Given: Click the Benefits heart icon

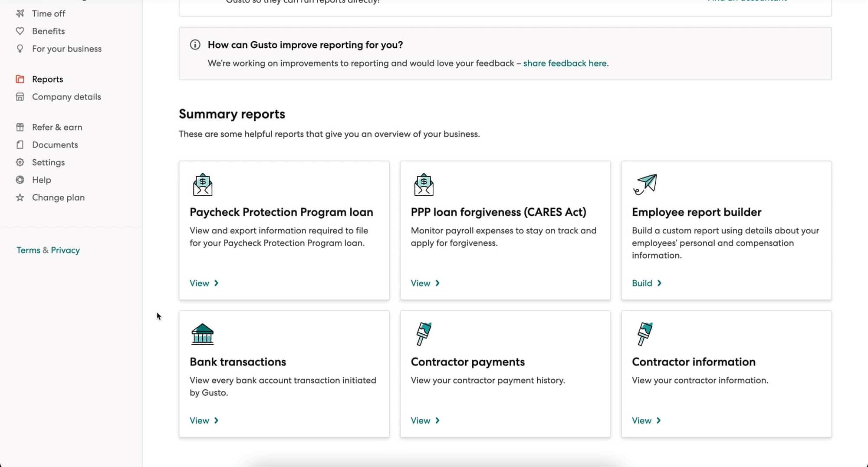Looking at the screenshot, I should pyautogui.click(x=20, y=31).
